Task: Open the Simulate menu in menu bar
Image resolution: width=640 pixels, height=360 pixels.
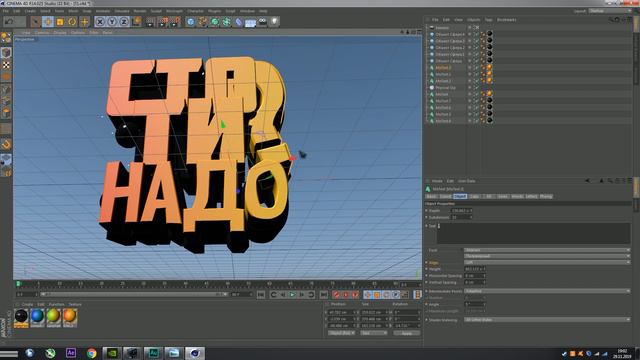Action: pyautogui.click(x=122, y=11)
